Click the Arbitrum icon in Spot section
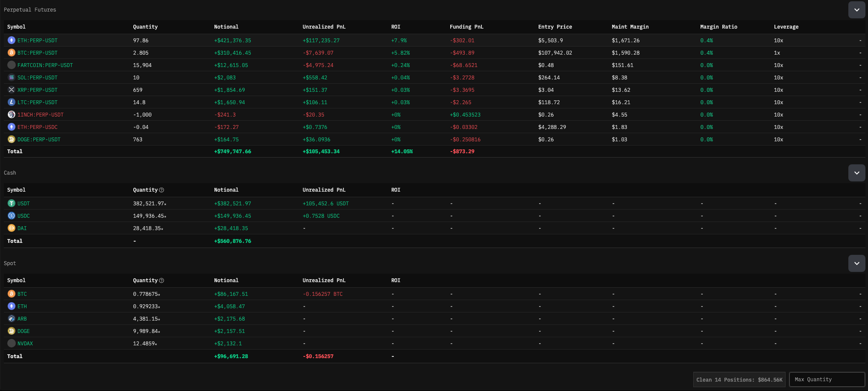Viewport: 868px width, 391px height. click(12, 318)
